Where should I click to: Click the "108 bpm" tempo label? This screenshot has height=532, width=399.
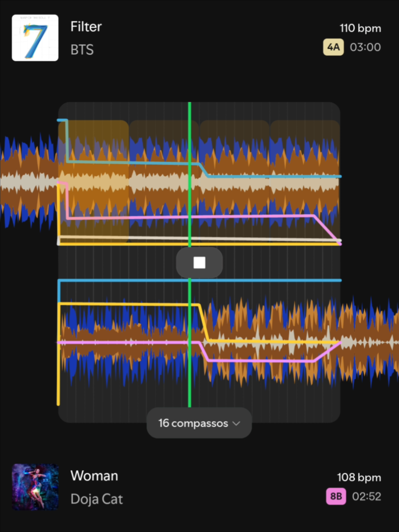[359, 477]
